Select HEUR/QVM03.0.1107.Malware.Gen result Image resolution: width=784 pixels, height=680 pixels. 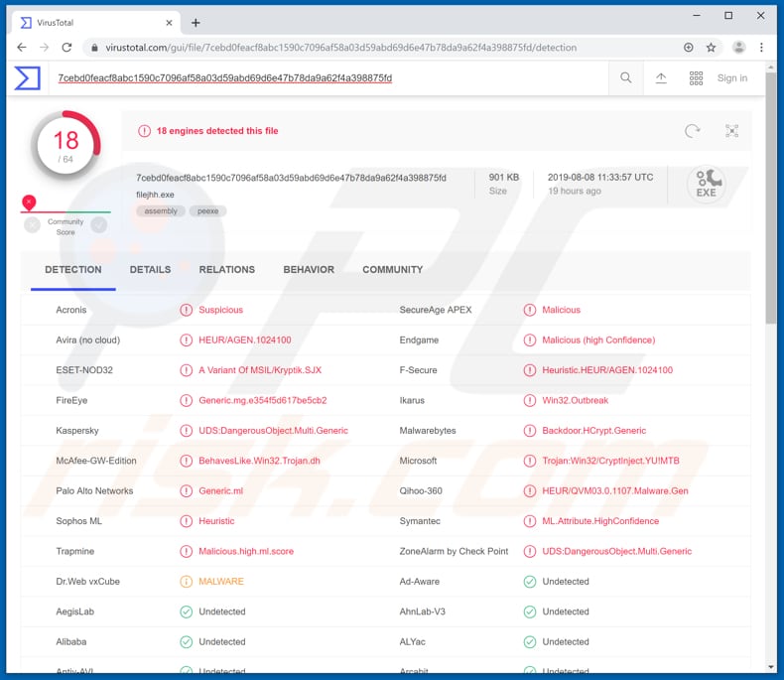[615, 491]
